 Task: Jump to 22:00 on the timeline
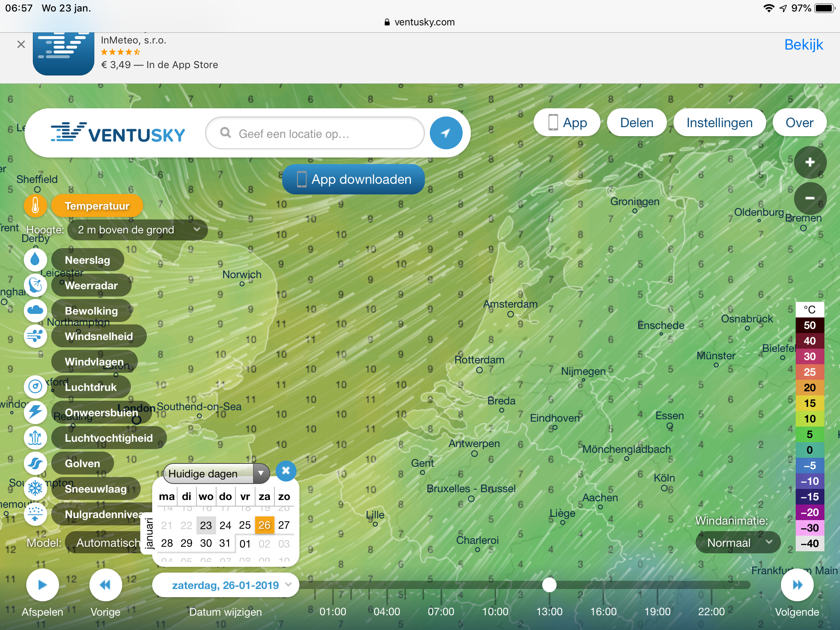(712, 612)
